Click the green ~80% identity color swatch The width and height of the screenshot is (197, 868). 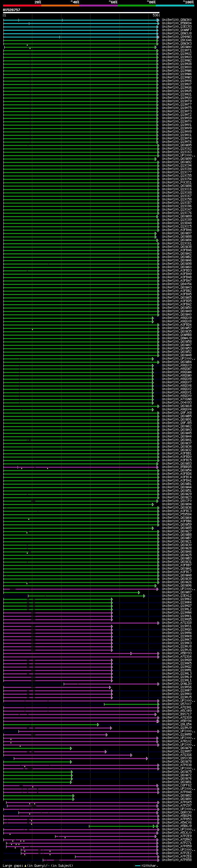(137, 6)
